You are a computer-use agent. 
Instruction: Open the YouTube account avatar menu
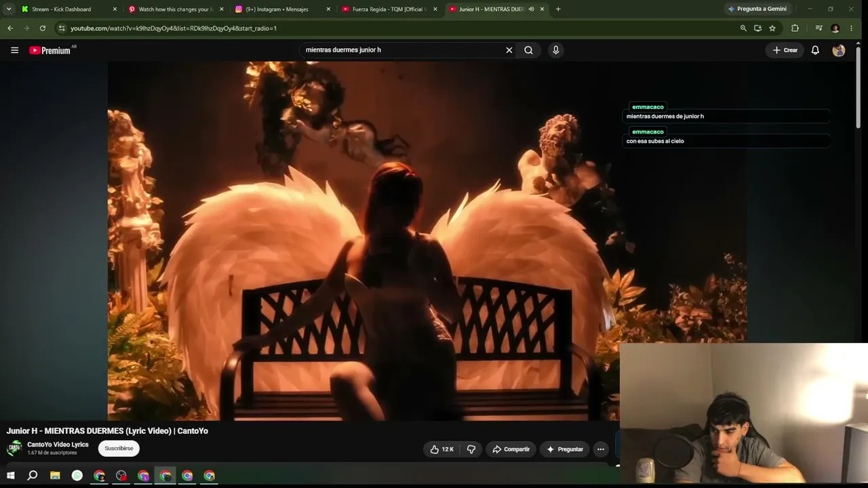point(839,50)
